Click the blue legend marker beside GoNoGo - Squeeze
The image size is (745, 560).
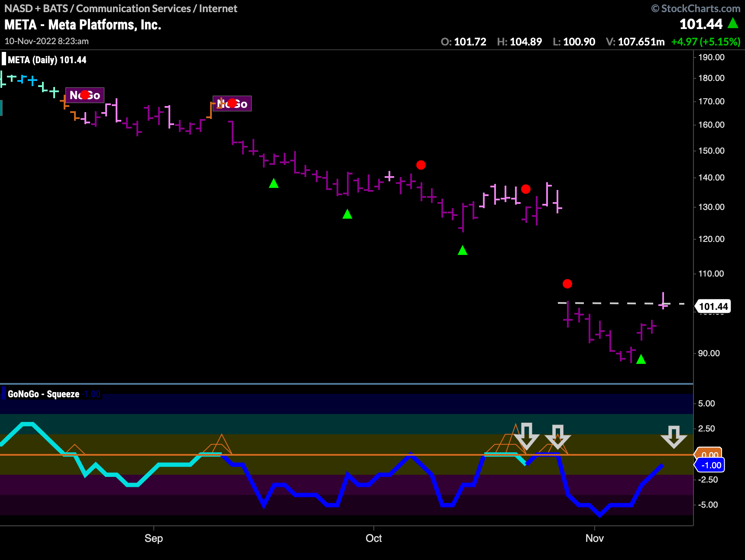point(4,394)
